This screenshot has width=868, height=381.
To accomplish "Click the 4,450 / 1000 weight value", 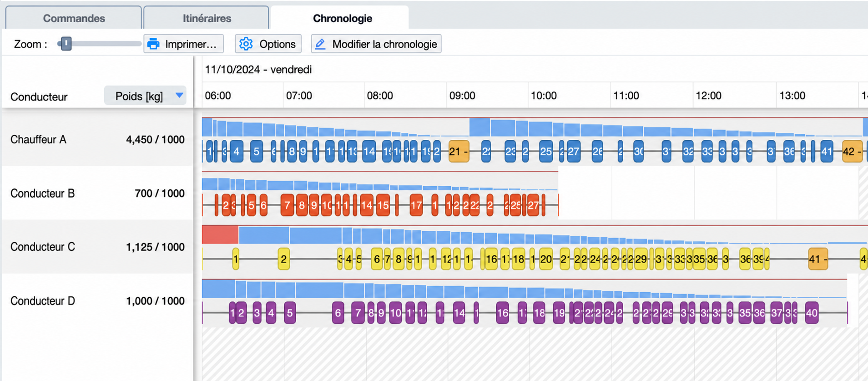I will 155,139.
